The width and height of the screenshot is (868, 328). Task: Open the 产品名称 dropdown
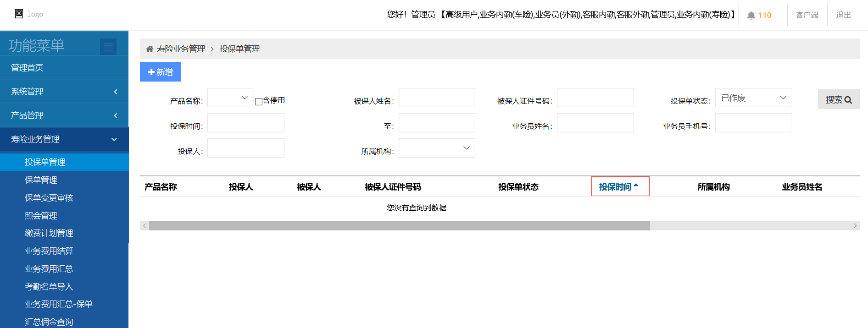(230, 98)
